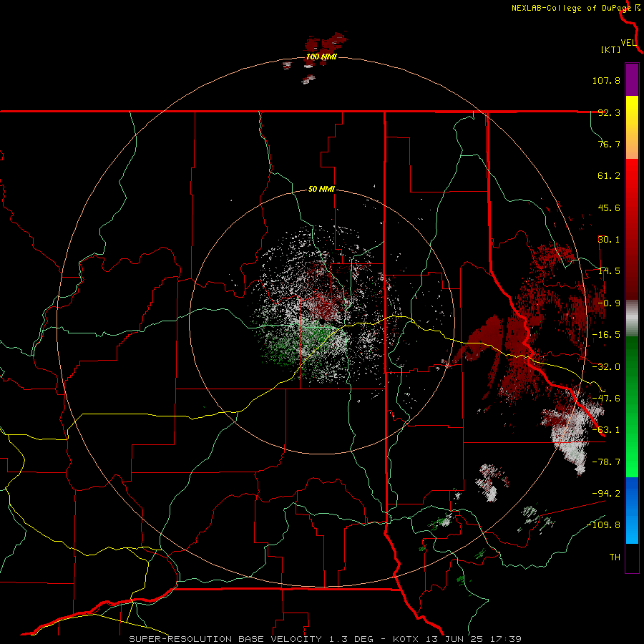Click the VEL legend heading
The image size is (644, 644).
click(x=628, y=43)
